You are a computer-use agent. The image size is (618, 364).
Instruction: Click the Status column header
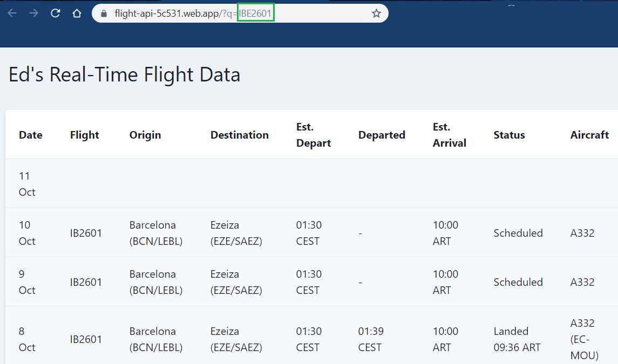509,135
